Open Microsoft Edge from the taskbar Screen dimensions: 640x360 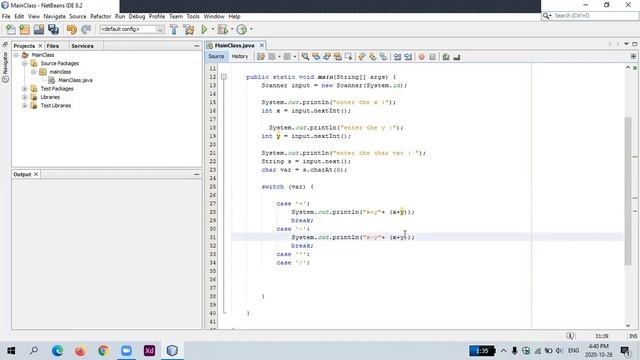(57, 351)
